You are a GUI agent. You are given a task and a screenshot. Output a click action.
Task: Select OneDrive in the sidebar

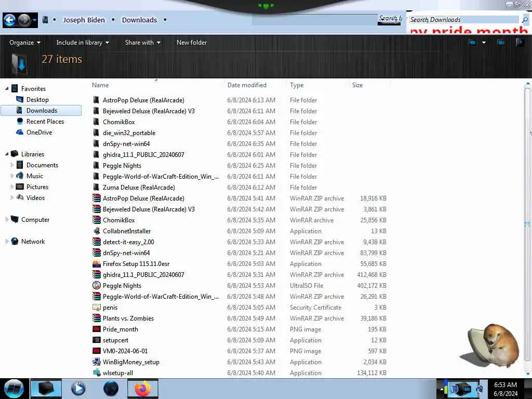39,132
